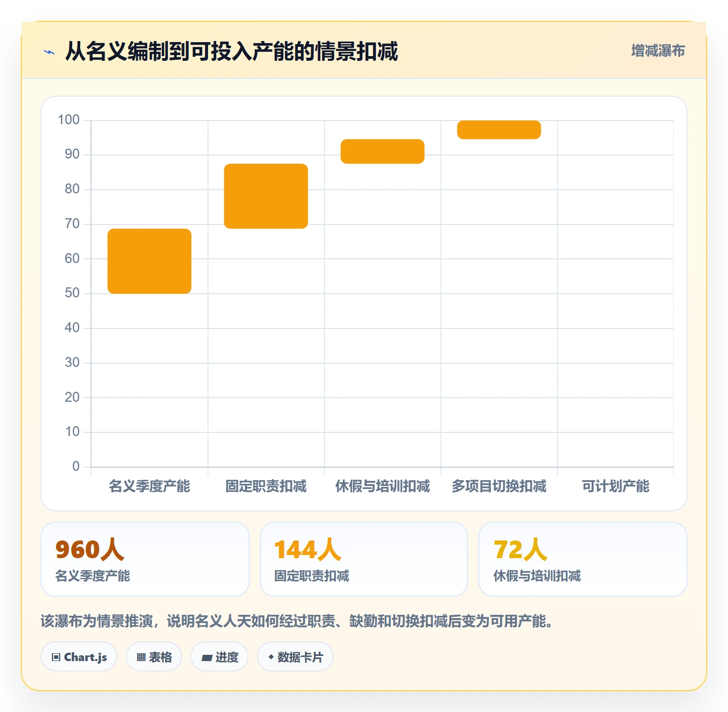The height and width of the screenshot is (712, 728).
Task: Click the 0 tick on the y-axis
Action: point(76,467)
